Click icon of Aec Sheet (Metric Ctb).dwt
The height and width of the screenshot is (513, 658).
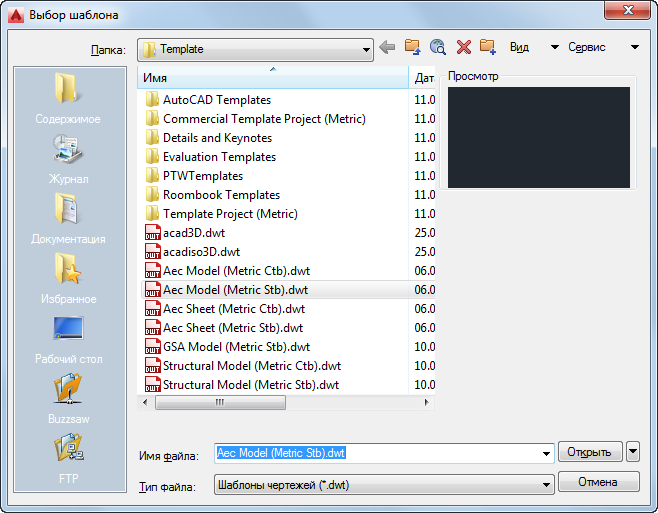click(152, 309)
